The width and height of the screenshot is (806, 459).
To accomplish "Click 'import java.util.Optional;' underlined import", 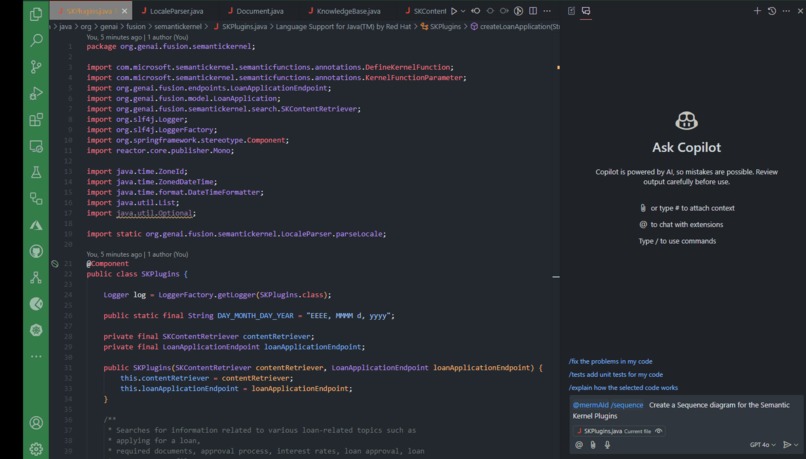I will coord(141,213).
